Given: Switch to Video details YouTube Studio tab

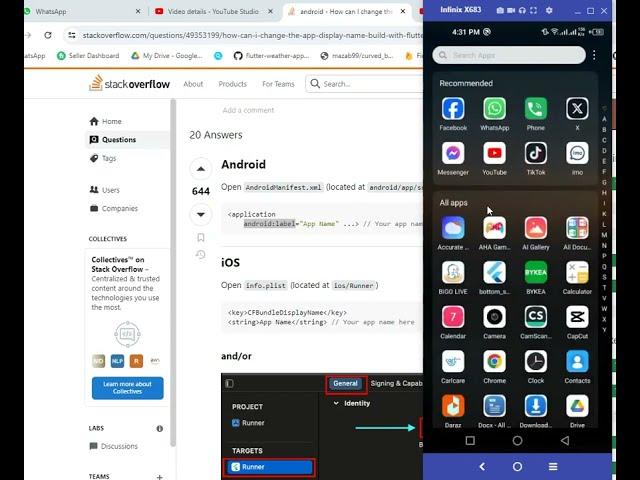Looking at the screenshot, I should pos(213,11).
